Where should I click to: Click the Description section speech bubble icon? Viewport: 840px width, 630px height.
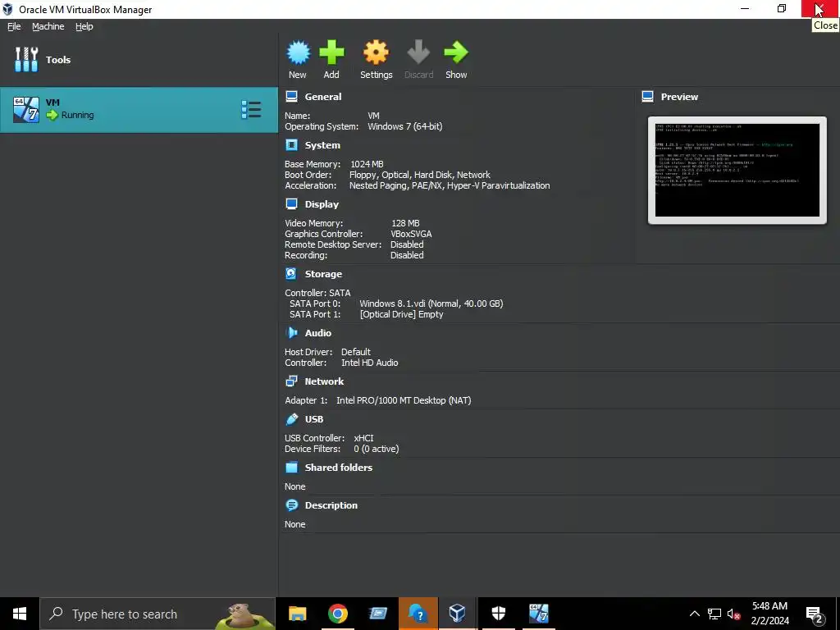tap(291, 505)
